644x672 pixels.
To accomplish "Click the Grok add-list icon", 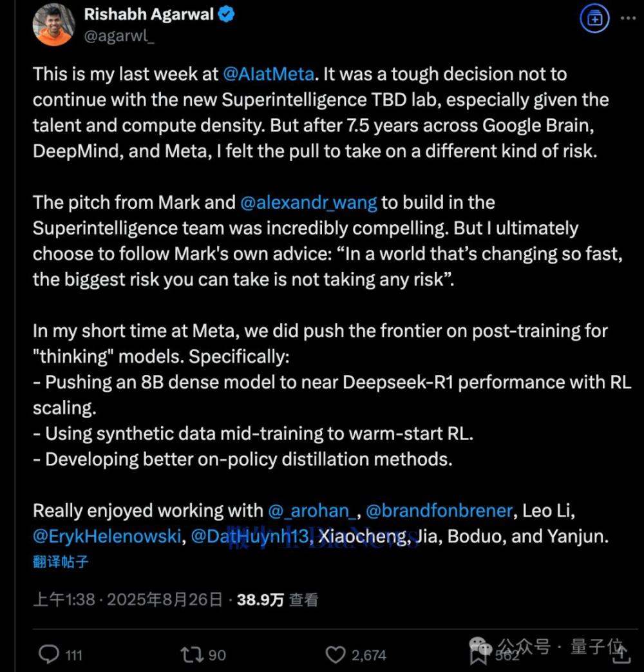I will point(594,19).
